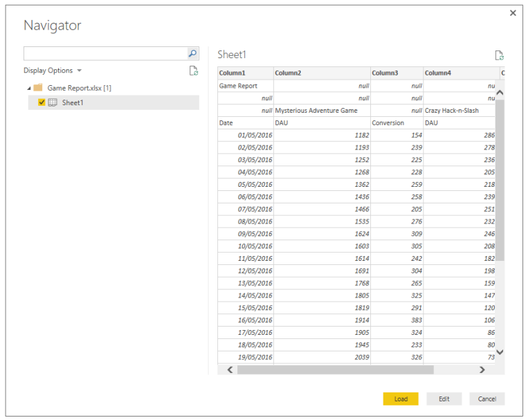Click the vertical scrollbar down arrow
526x420 pixels.
click(500, 352)
